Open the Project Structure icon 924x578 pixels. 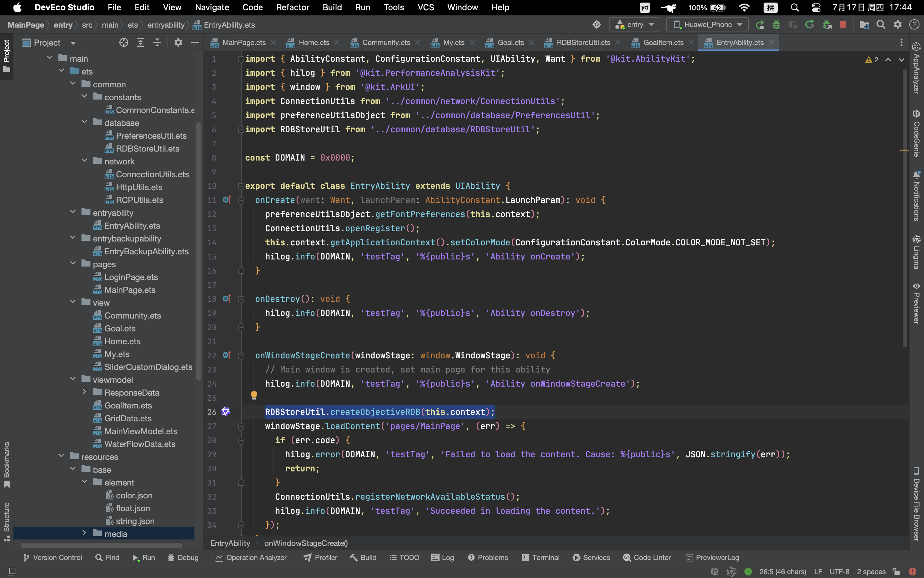click(x=864, y=25)
